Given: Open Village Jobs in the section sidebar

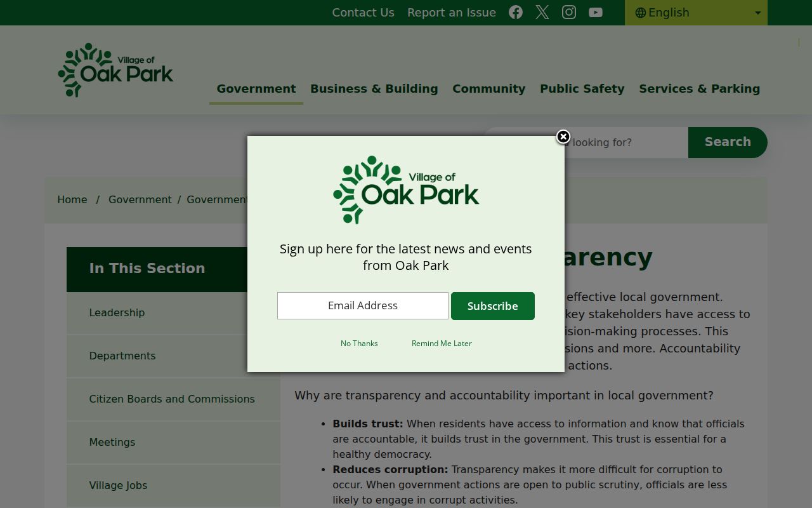Looking at the screenshot, I should point(173,486).
